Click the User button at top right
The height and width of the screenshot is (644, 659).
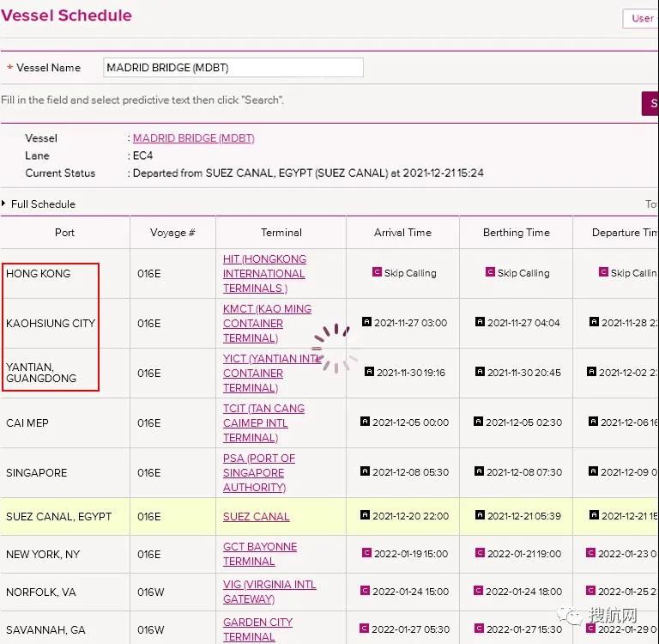pyautogui.click(x=640, y=18)
